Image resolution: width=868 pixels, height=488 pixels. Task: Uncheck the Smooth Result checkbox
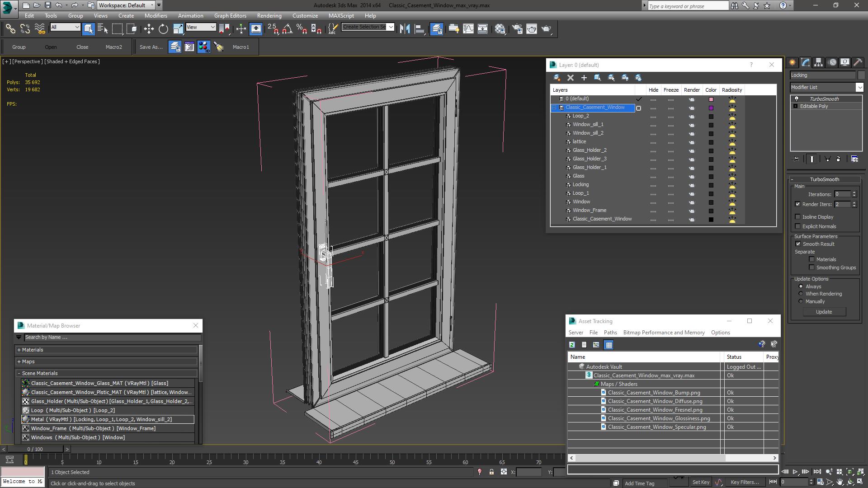[x=798, y=244]
